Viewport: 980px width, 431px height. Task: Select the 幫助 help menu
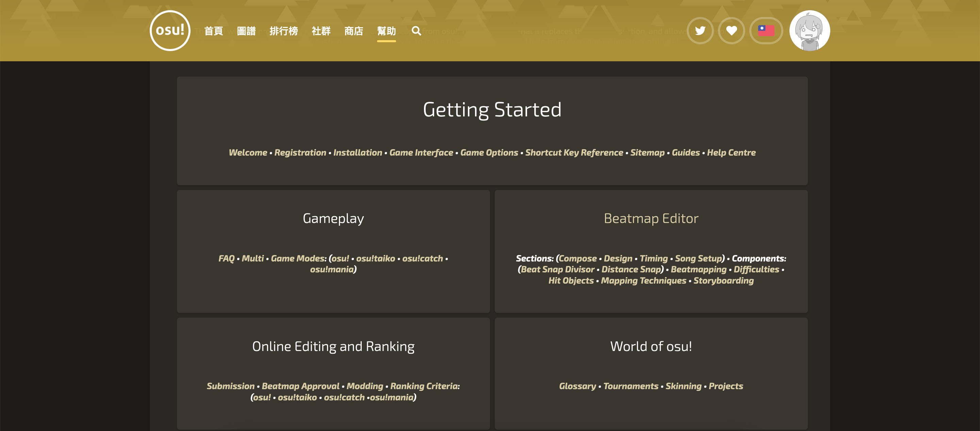click(386, 31)
